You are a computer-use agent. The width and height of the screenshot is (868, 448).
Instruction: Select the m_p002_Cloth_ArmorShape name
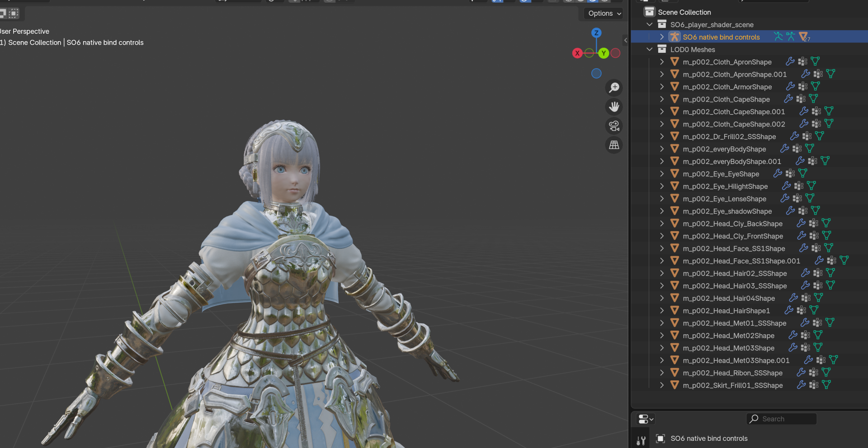tap(727, 87)
